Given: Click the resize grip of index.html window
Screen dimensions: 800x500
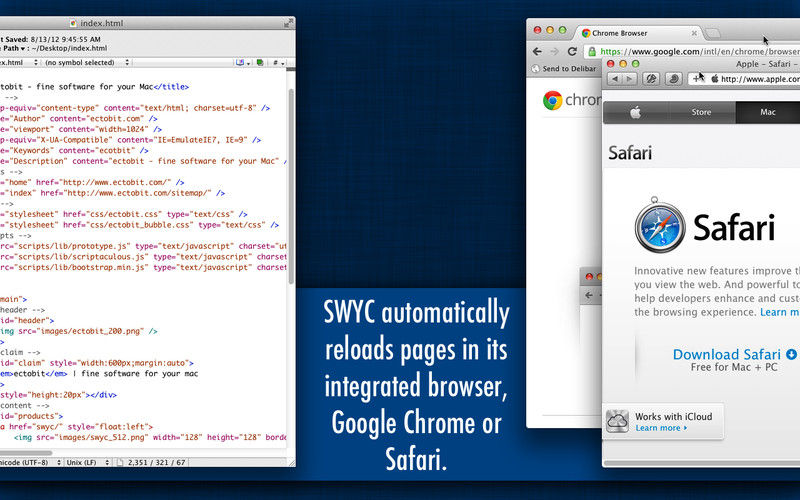Looking at the screenshot, I should coord(292,463).
